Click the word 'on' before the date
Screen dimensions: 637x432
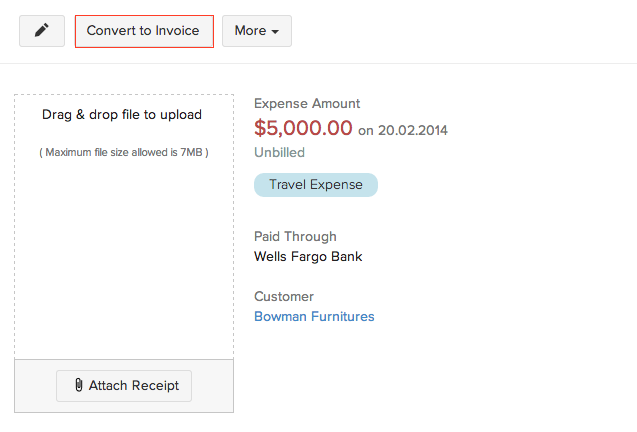pos(366,131)
